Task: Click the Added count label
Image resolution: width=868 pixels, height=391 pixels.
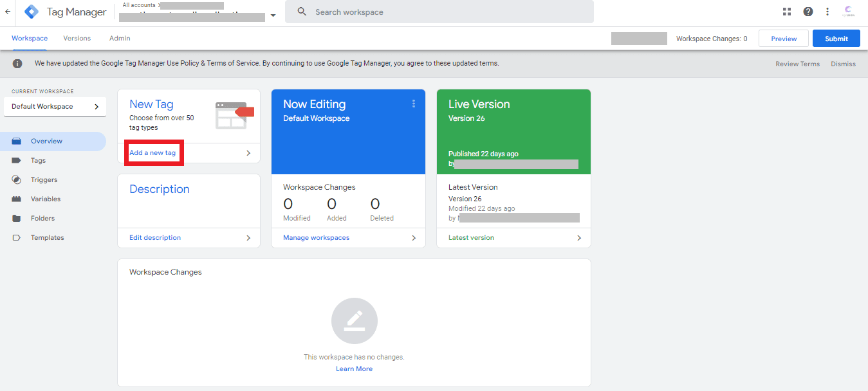Action: [x=337, y=218]
